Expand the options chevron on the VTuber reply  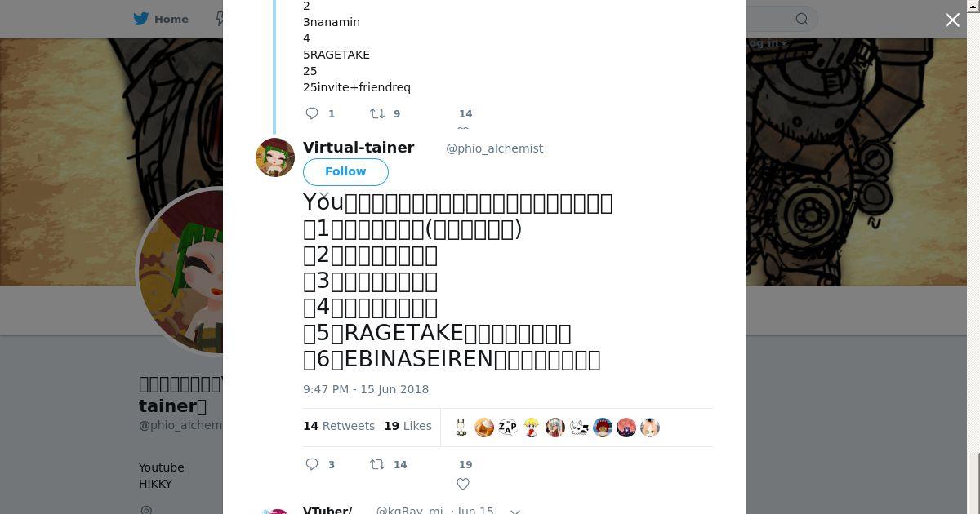515,511
